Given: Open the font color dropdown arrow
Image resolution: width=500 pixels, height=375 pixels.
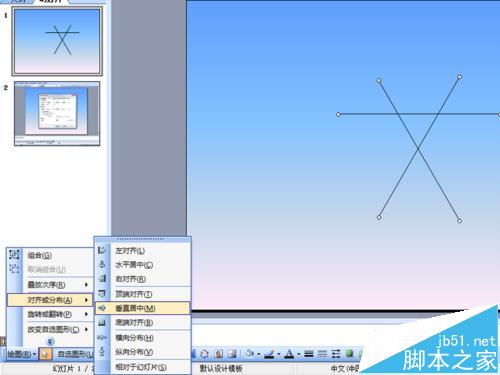Looking at the screenshot, I should pos(299,354).
